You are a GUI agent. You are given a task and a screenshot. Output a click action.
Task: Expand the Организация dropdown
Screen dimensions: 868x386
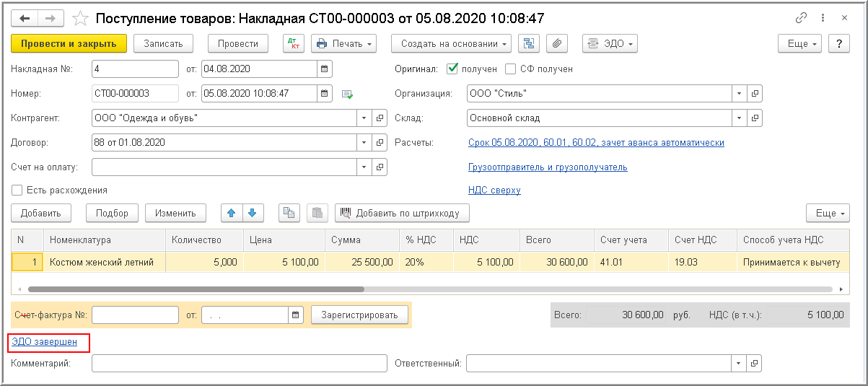(x=739, y=93)
